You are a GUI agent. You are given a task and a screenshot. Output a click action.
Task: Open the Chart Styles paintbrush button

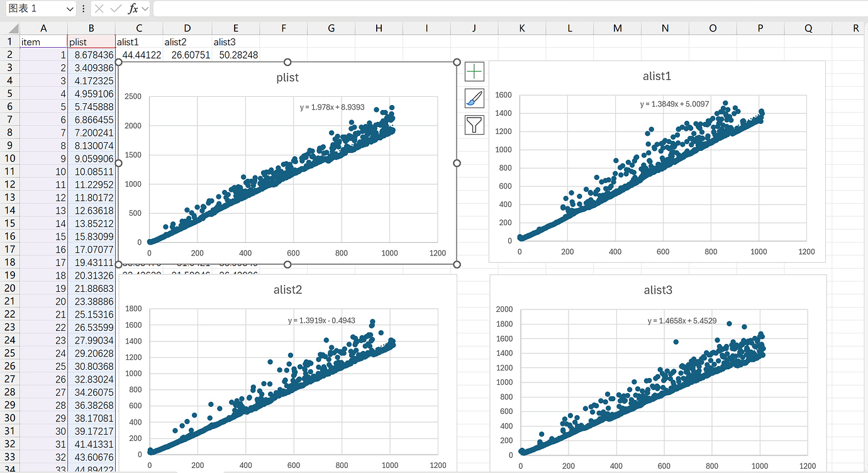(474, 98)
